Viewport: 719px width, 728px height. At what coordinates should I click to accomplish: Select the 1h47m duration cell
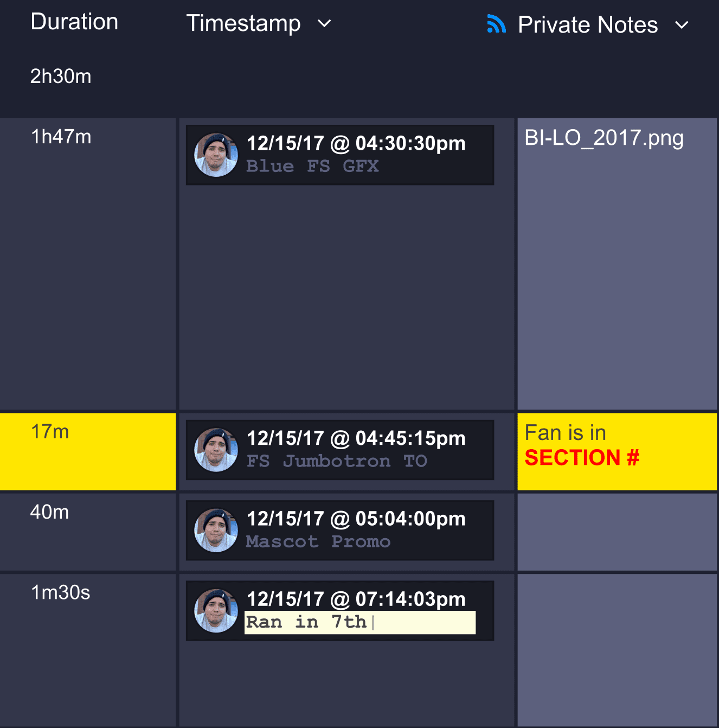click(x=88, y=264)
